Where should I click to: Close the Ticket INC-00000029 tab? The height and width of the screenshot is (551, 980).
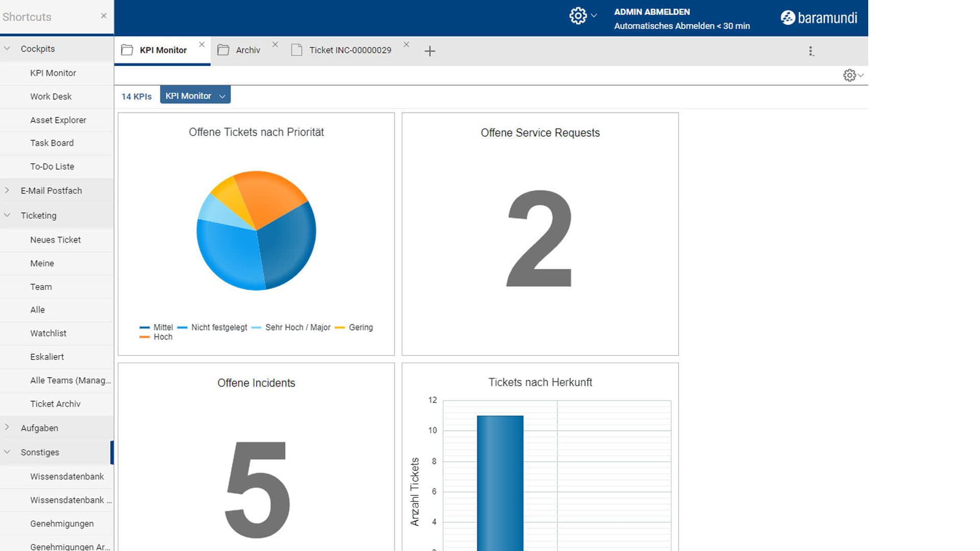406,44
